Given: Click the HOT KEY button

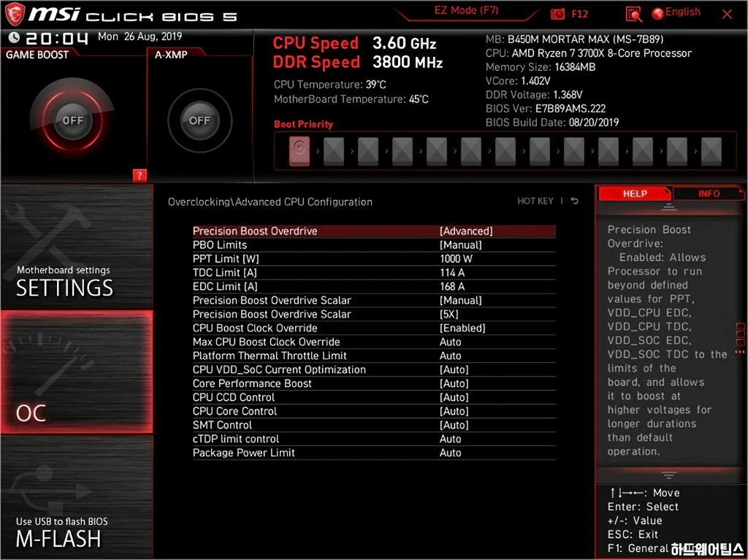Looking at the screenshot, I should 535,201.
